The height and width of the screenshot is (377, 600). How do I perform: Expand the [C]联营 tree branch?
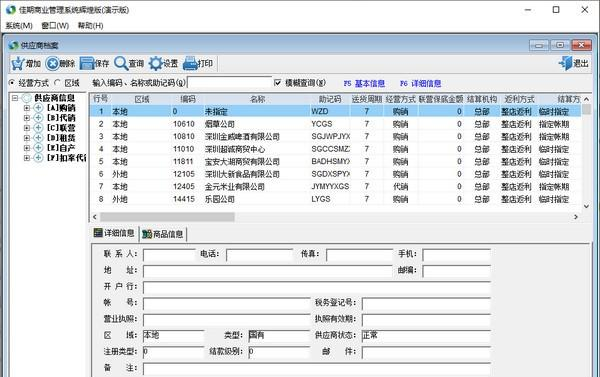[x=26, y=128]
